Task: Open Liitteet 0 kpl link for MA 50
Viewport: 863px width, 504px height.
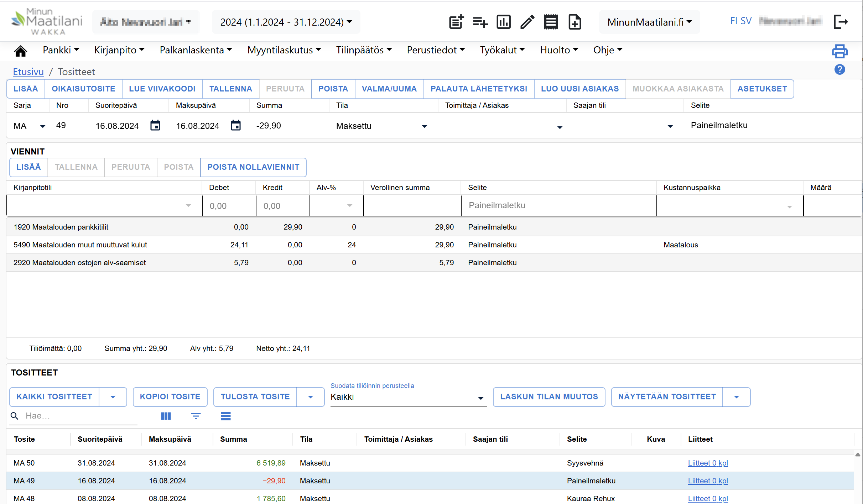Action: coord(708,463)
